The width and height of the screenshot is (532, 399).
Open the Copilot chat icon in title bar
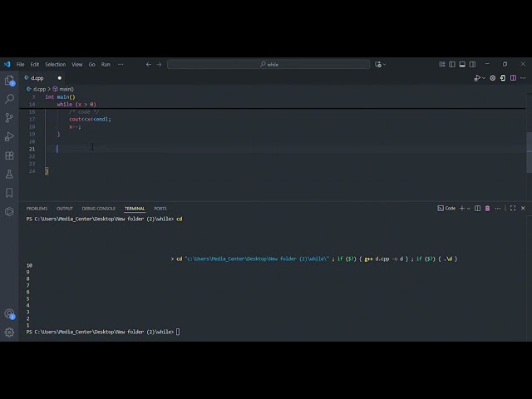point(378,64)
